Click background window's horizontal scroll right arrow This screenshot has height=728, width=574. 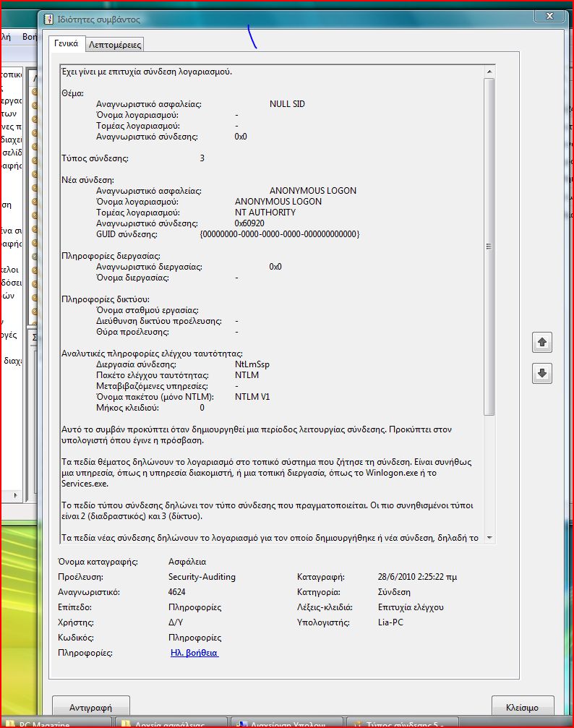tap(16, 495)
